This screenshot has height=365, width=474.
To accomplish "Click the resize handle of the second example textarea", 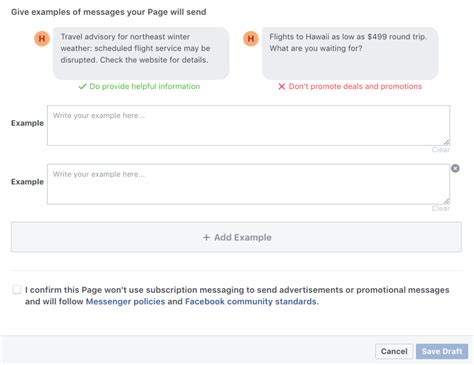I will point(446,201).
